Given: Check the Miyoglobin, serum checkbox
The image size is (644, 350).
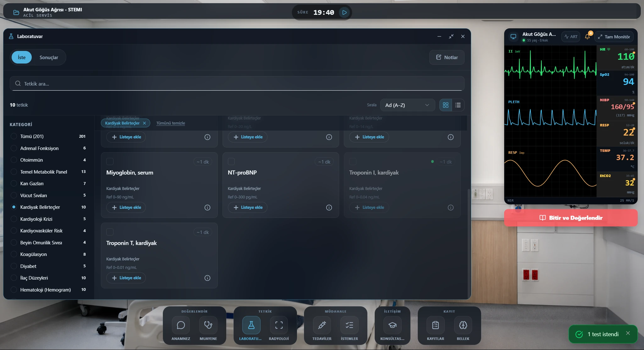Looking at the screenshot, I should (x=110, y=162).
